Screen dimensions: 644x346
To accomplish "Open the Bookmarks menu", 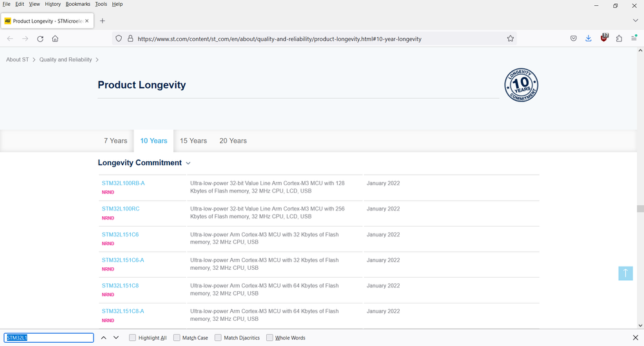I will [x=77, y=4].
